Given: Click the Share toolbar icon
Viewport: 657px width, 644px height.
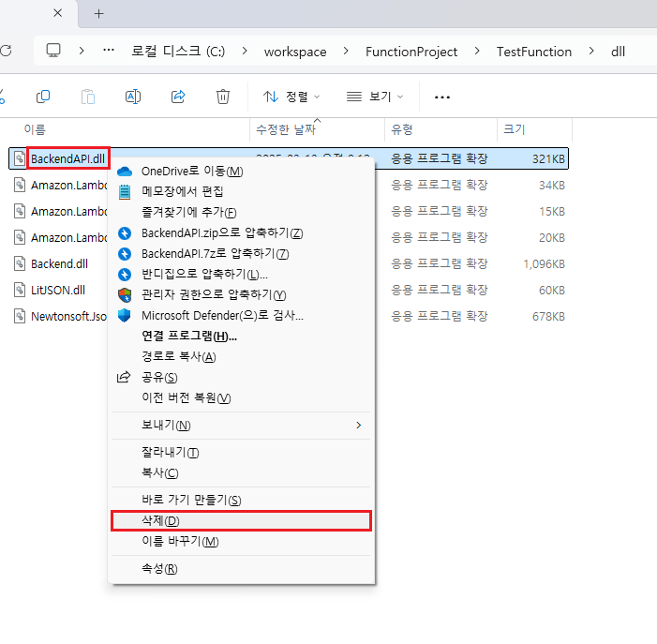Looking at the screenshot, I should [178, 97].
